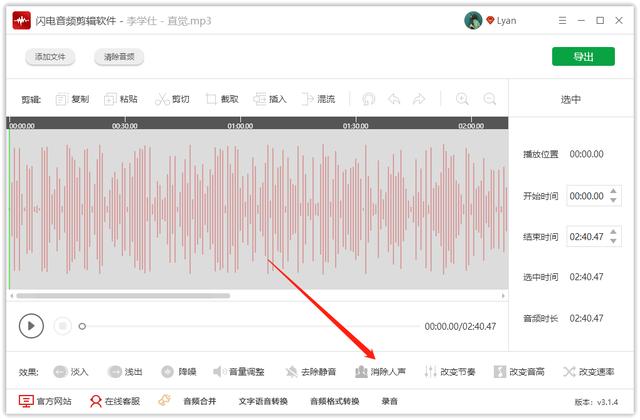Zoom out of the waveform

(490, 99)
